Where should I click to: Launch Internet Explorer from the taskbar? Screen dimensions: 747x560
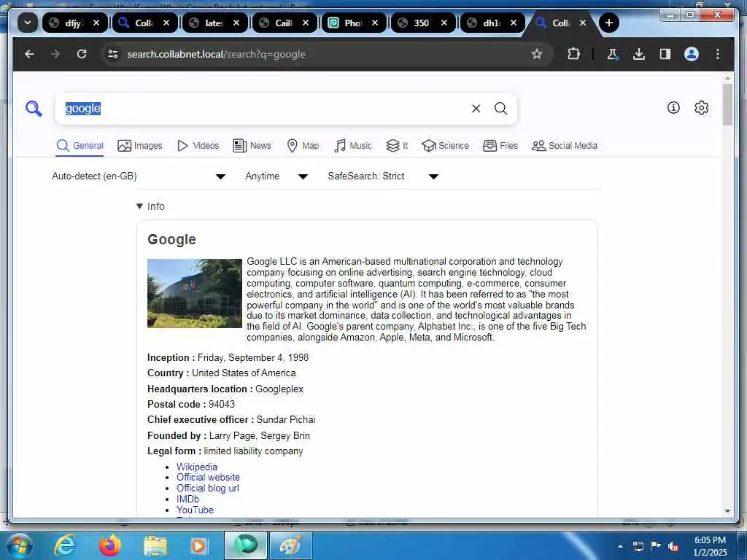(x=64, y=545)
